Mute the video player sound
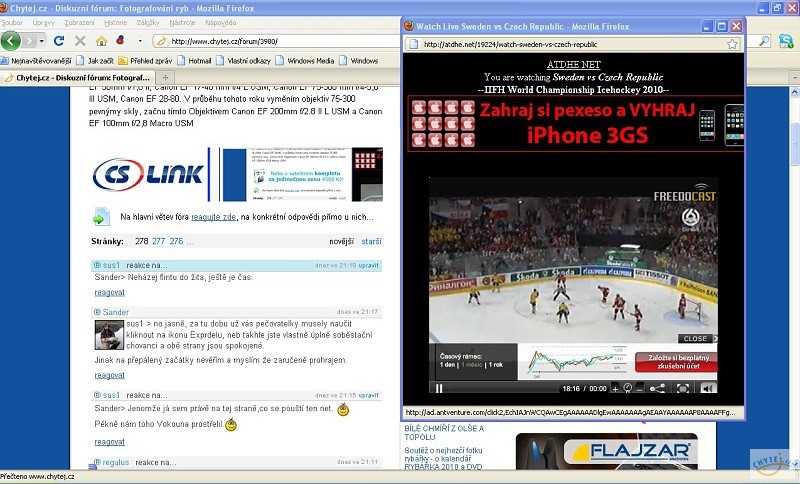800x484 pixels. pyautogui.click(x=707, y=389)
